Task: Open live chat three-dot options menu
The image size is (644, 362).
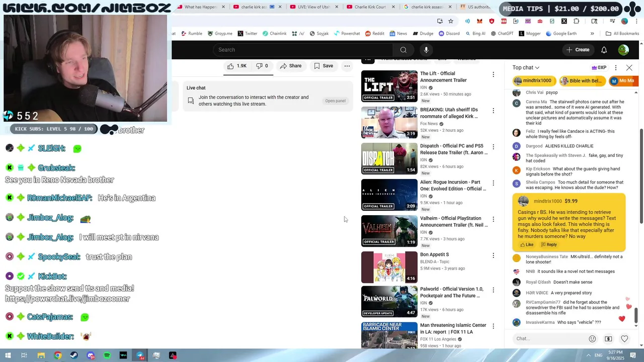Action: tap(616, 67)
